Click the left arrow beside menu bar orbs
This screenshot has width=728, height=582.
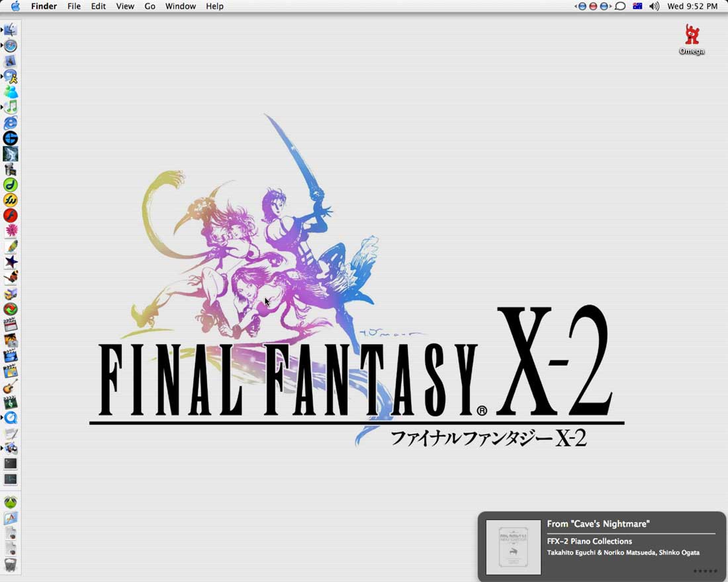(576, 6)
